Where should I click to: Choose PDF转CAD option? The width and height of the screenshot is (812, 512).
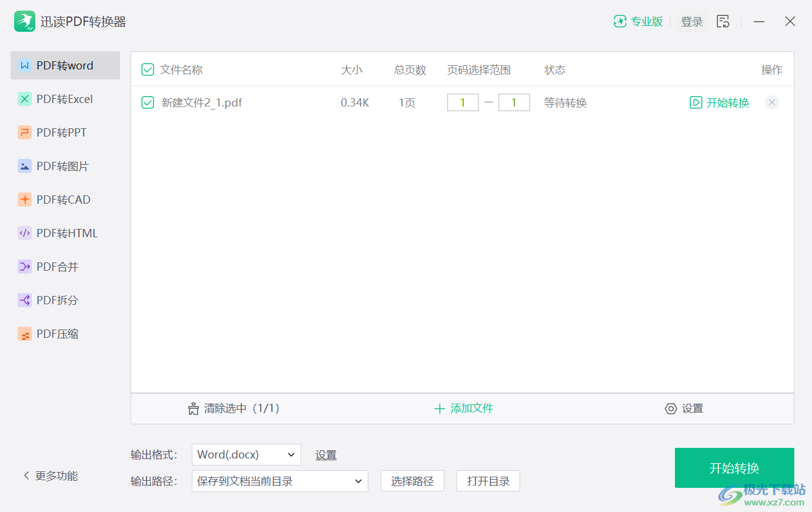(65, 200)
